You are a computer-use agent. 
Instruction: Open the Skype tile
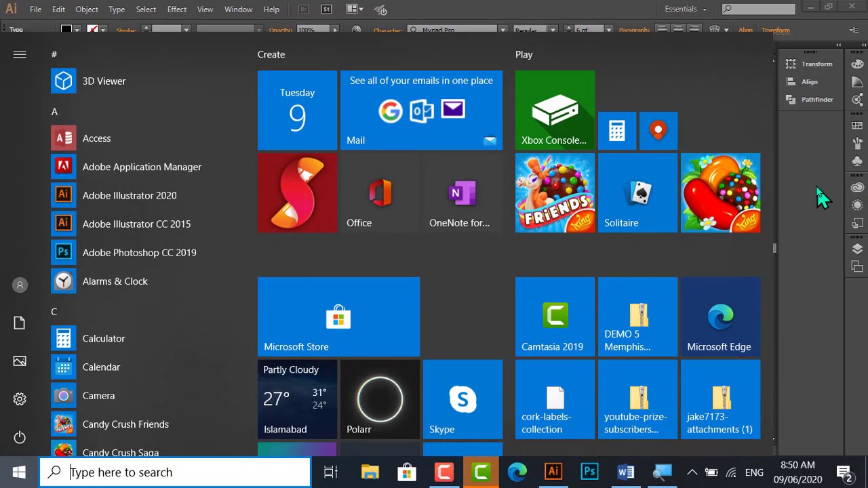coord(462,399)
